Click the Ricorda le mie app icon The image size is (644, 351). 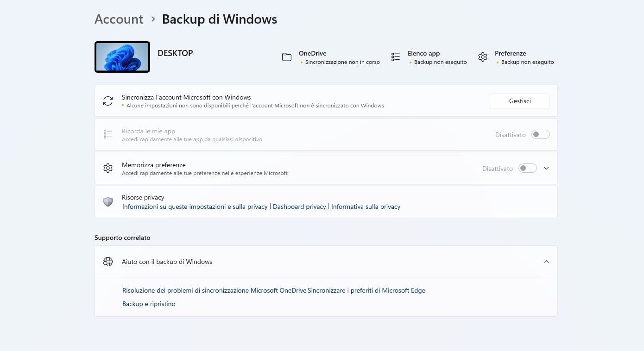coord(108,134)
